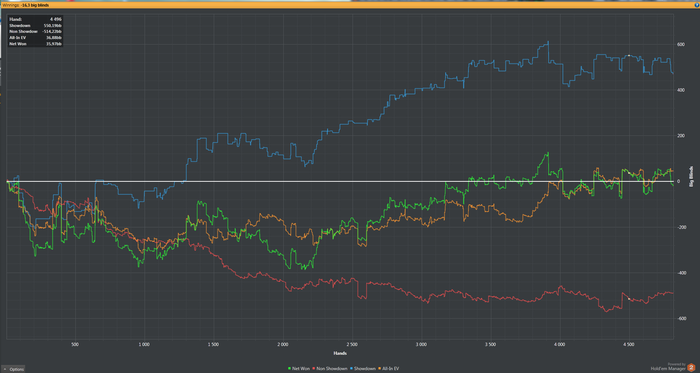This screenshot has height=373, width=700.
Task: Toggle the Net Won legend entry
Action: [x=299, y=369]
